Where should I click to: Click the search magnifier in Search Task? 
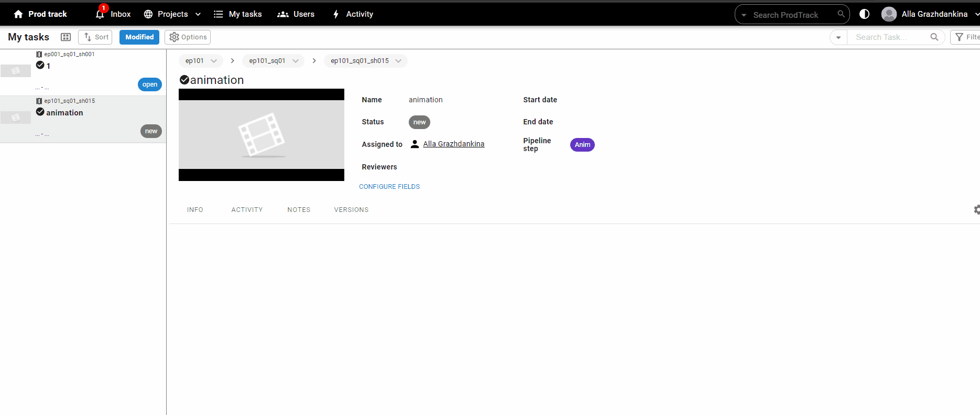click(934, 37)
